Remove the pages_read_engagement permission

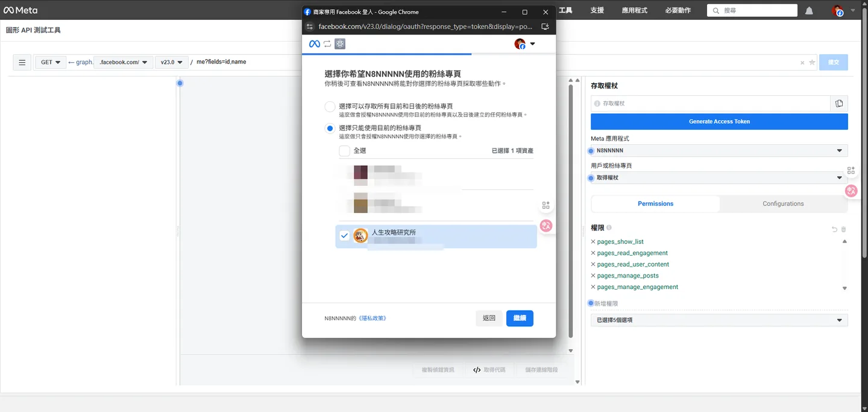coord(593,253)
